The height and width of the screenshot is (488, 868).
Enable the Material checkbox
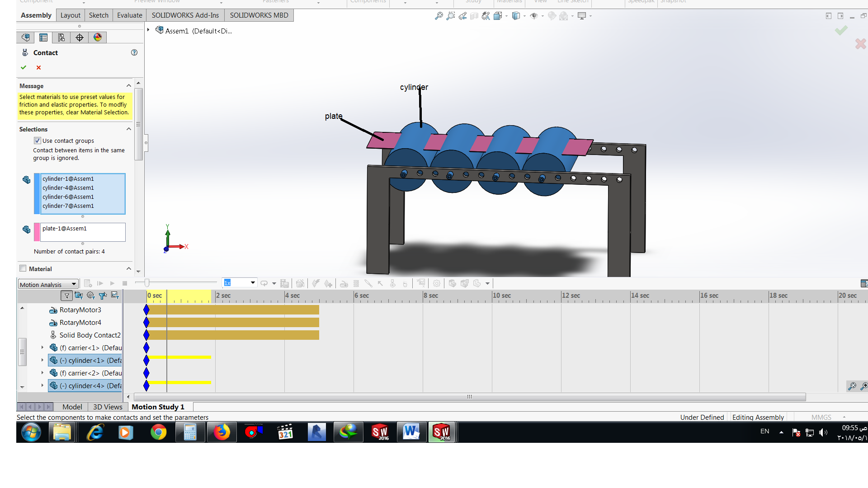pyautogui.click(x=23, y=268)
